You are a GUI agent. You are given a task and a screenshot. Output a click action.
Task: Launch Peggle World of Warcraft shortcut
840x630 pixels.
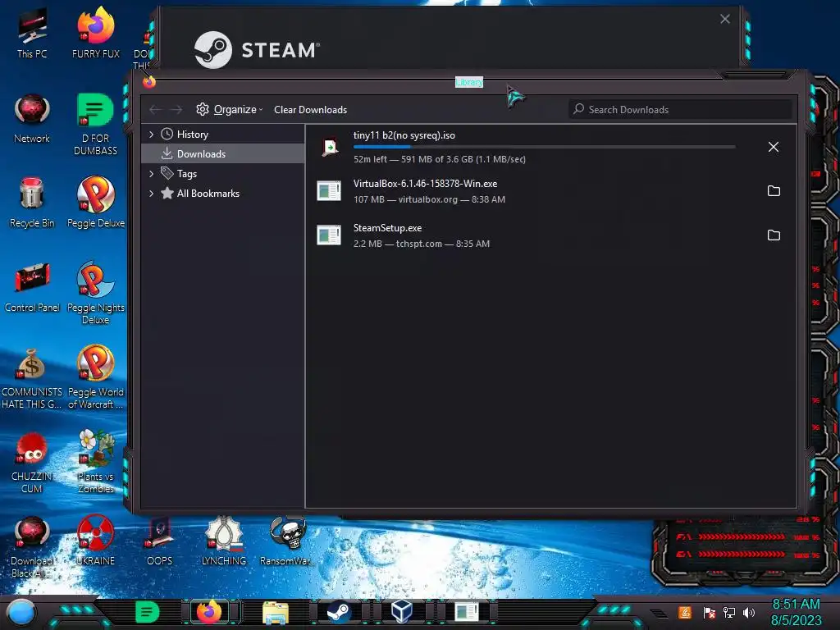pyautogui.click(x=96, y=377)
